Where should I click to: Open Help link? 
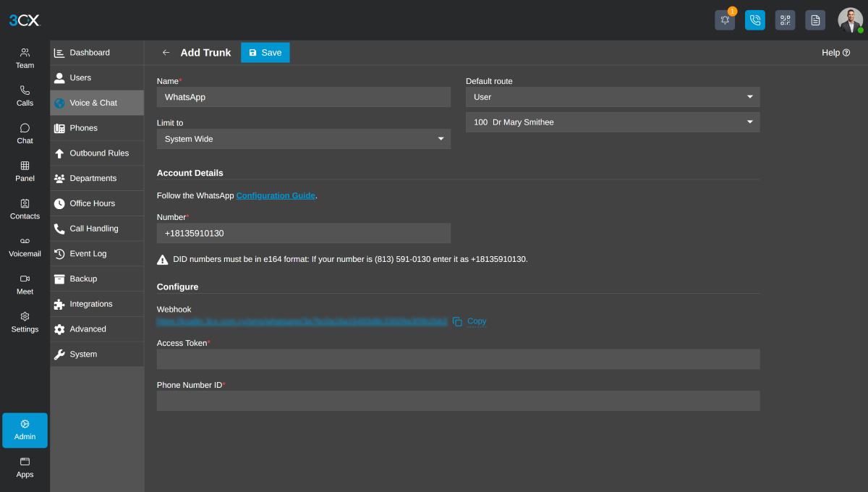(835, 53)
